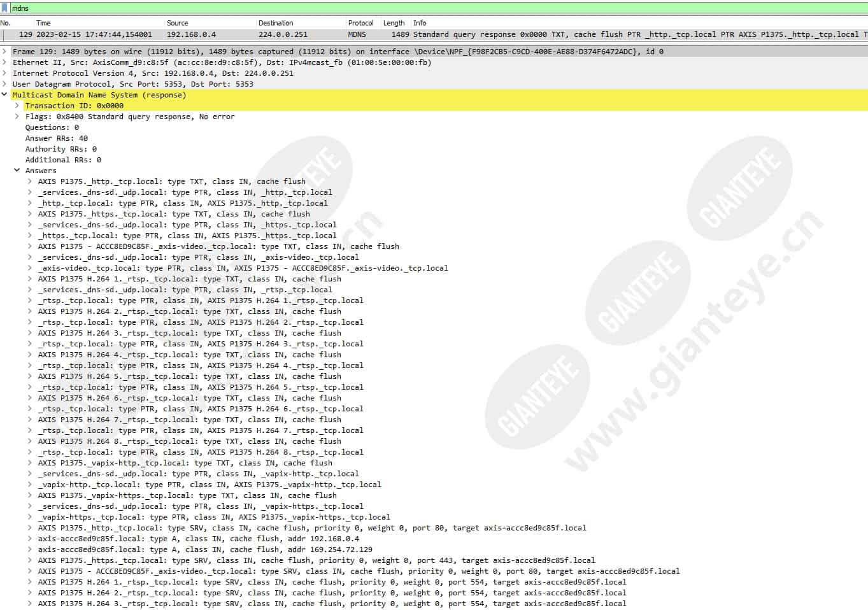Image resolution: width=868 pixels, height=610 pixels.
Task: Select TXT row AXIS P1375 H.264 6._rtsp
Action: click(189, 398)
